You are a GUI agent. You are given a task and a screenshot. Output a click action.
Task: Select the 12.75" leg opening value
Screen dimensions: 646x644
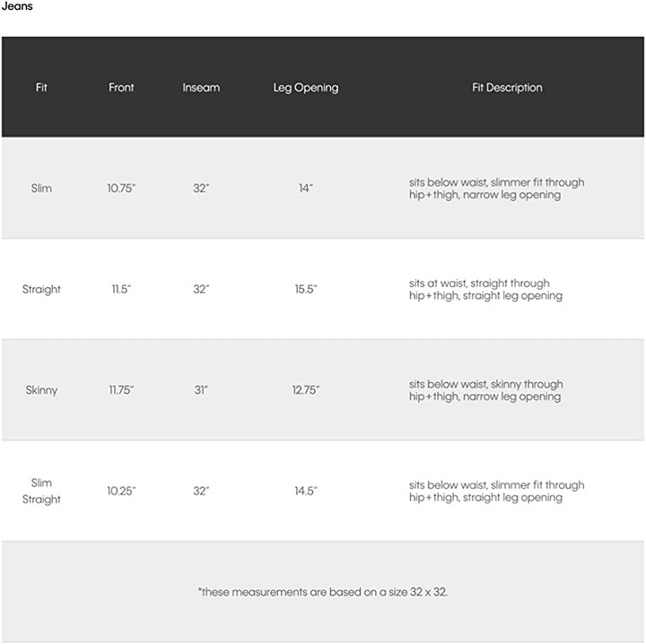[306, 390]
